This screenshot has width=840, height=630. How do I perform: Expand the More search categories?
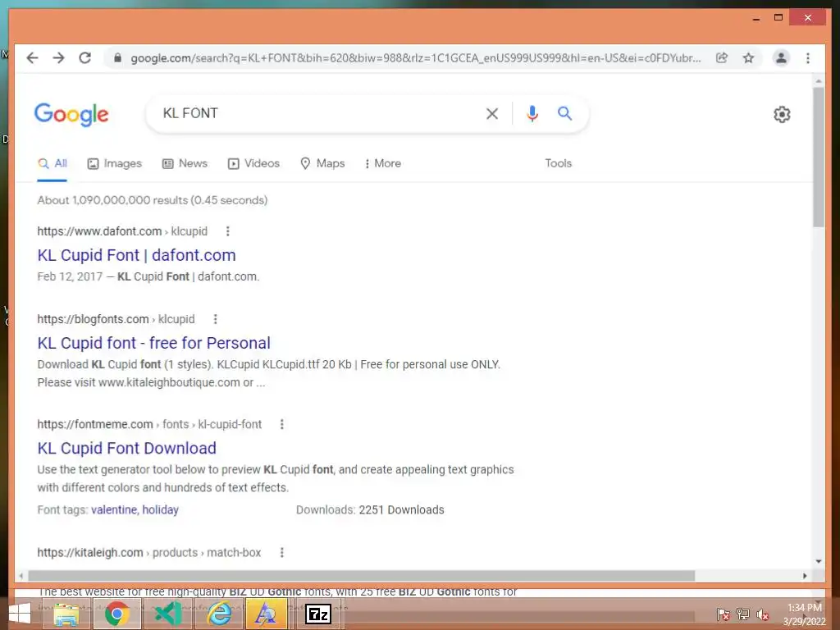click(x=382, y=163)
